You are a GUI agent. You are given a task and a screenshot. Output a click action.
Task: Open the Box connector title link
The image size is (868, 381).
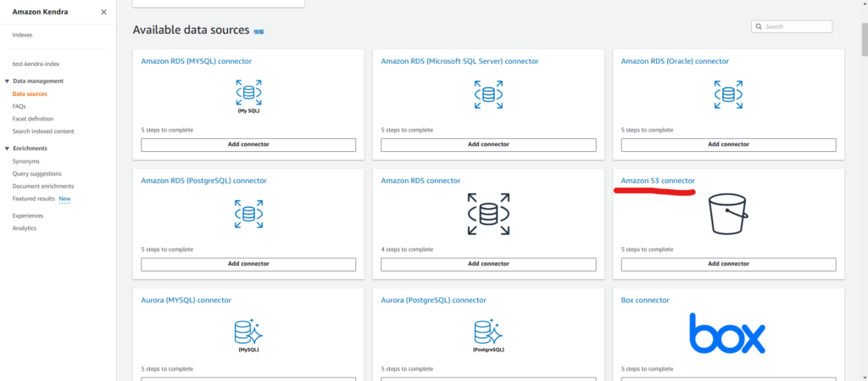coord(645,300)
